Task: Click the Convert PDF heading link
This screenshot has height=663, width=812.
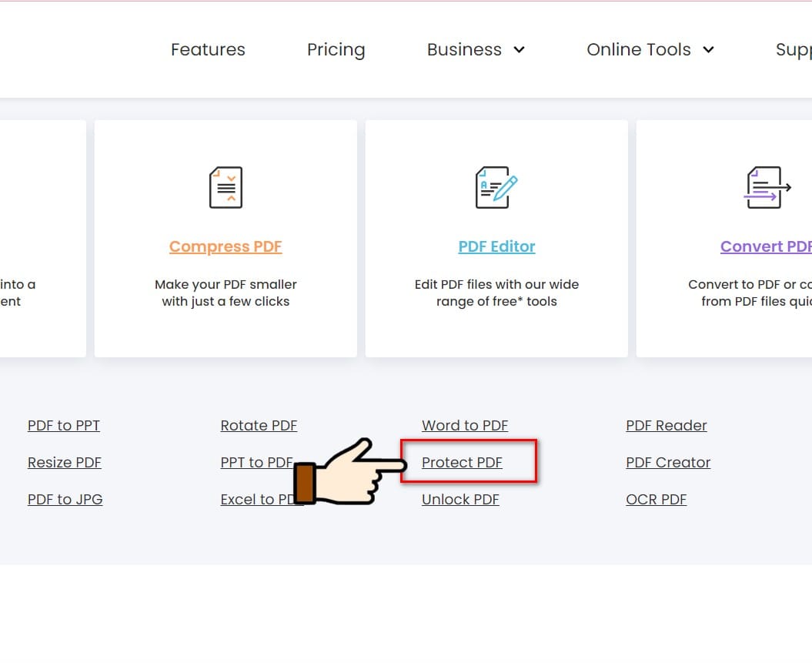Action: [766, 246]
